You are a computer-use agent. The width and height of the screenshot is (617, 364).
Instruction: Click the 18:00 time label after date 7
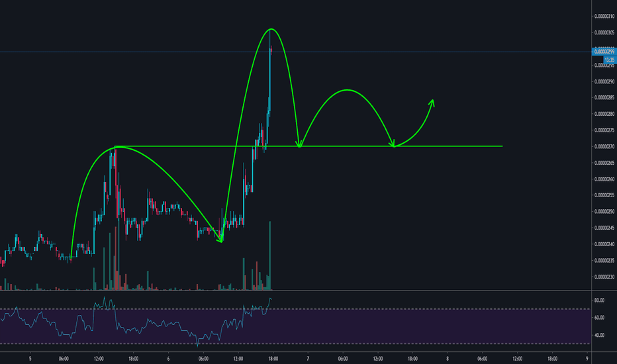[x=412, y=359]
